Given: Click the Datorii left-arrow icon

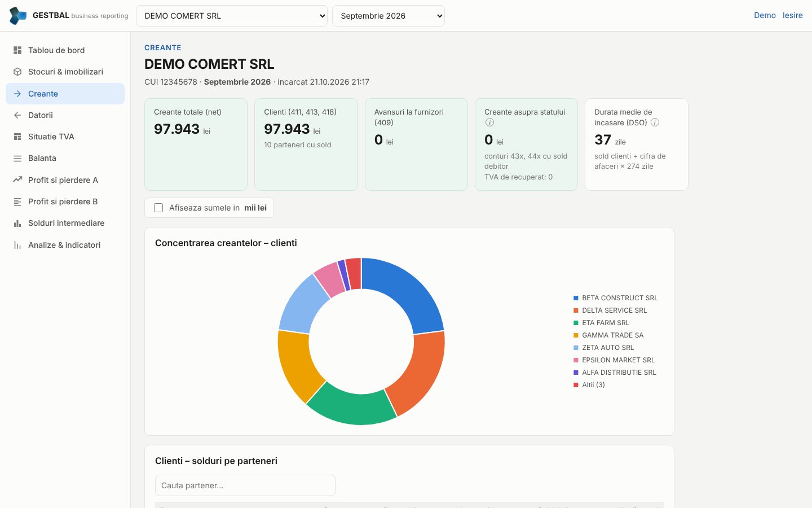Looking at the screenshot, I should coord(17,115).
